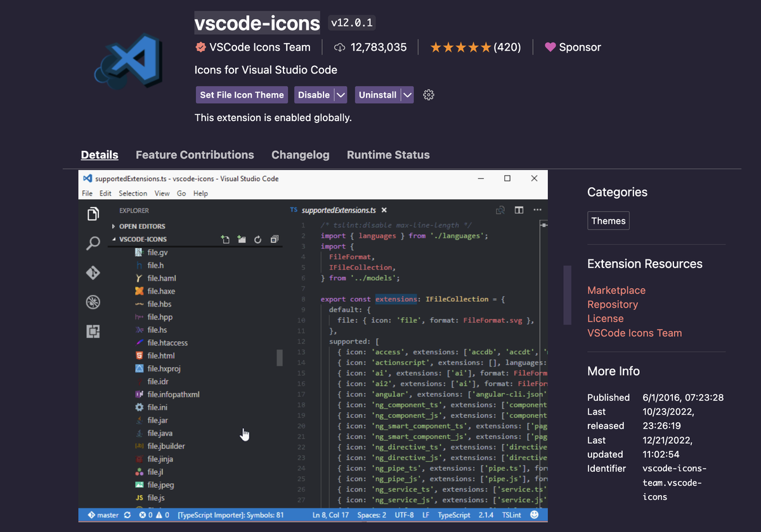The height and width of the screenshot is (532, 761).
Task: Click the Collapse Folders icon in Explorer
Action: pyautogui.click(x=274, y=239)
